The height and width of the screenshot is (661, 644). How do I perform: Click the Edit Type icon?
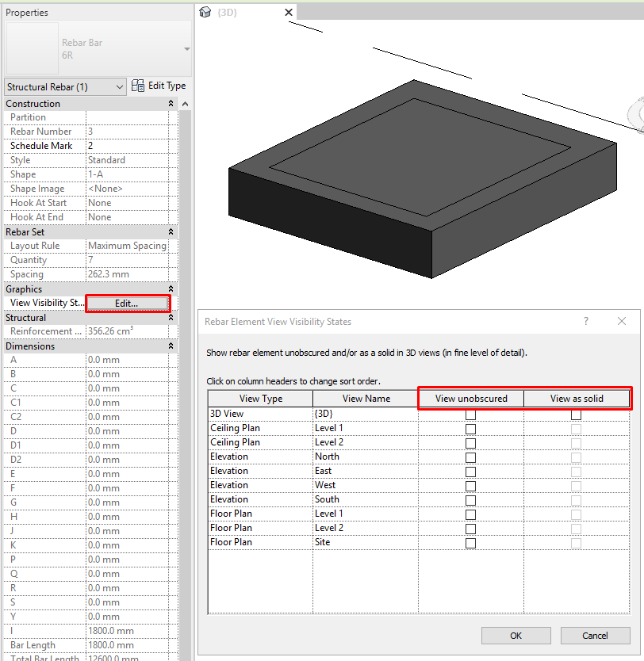tap(137, 86)
